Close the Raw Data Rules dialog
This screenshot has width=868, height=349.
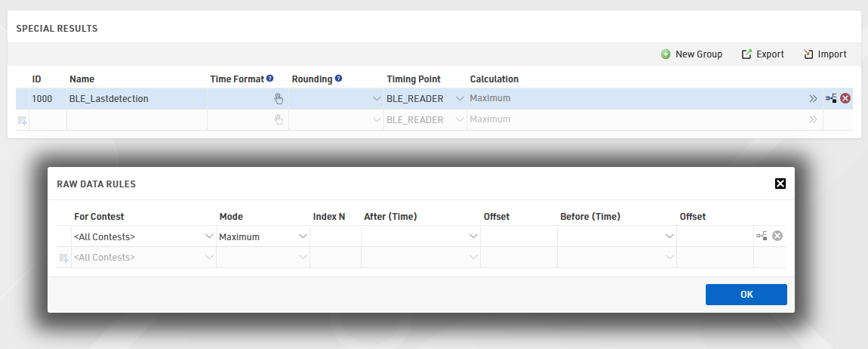coord(780,184)
